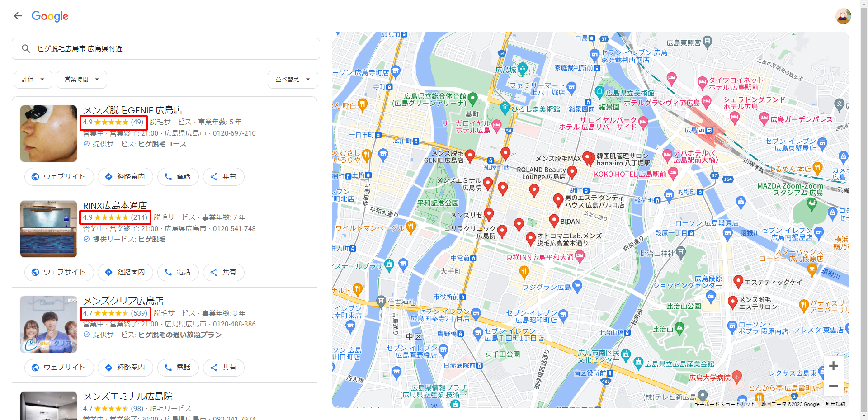Click the RINX reception photo thumbnail

[48, 229]
